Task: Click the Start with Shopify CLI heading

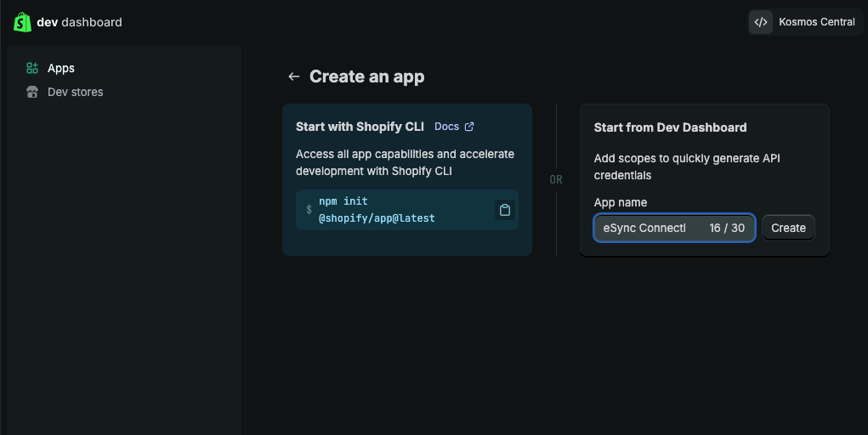Action: point(360,127)
